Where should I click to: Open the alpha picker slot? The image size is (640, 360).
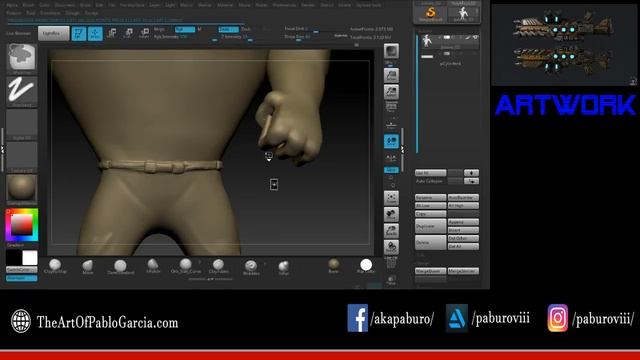(x=22, y=124)
